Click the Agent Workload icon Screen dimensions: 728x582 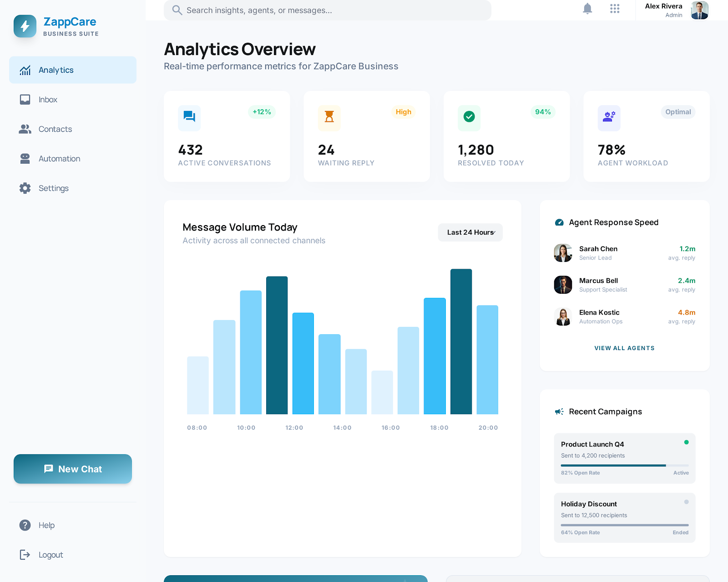coord(609,117)
